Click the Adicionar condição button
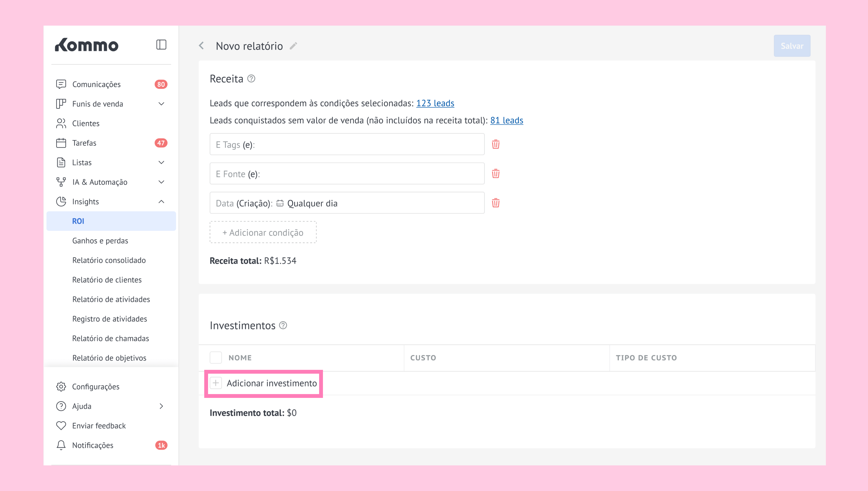This screenshot has height=491, width=868. (x=263, y=232)
